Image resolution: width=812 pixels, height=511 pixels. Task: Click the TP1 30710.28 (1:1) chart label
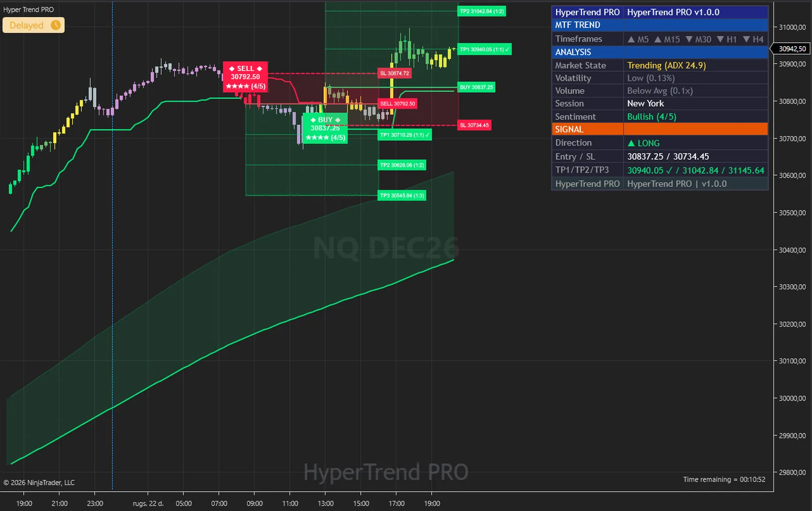coord(405,135)
